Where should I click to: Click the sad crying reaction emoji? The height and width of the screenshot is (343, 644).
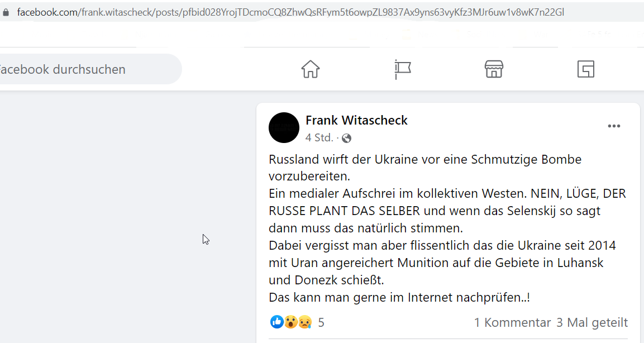click(x=305, y=322)
